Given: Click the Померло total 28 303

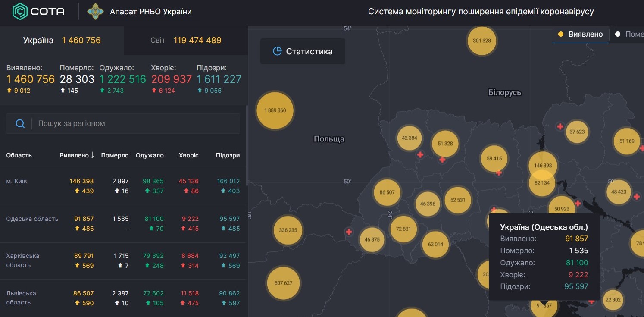Looking at the screenshot, I should coord(77,79).
